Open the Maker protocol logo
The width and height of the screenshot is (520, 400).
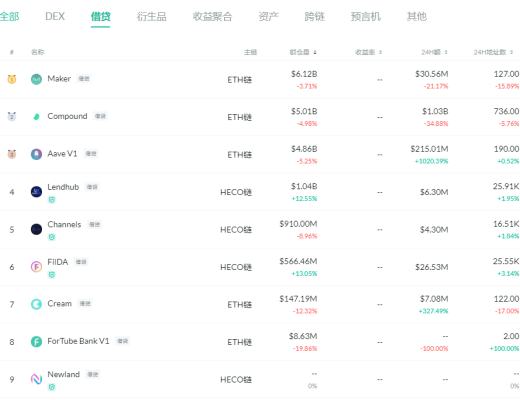coord(36,79)
